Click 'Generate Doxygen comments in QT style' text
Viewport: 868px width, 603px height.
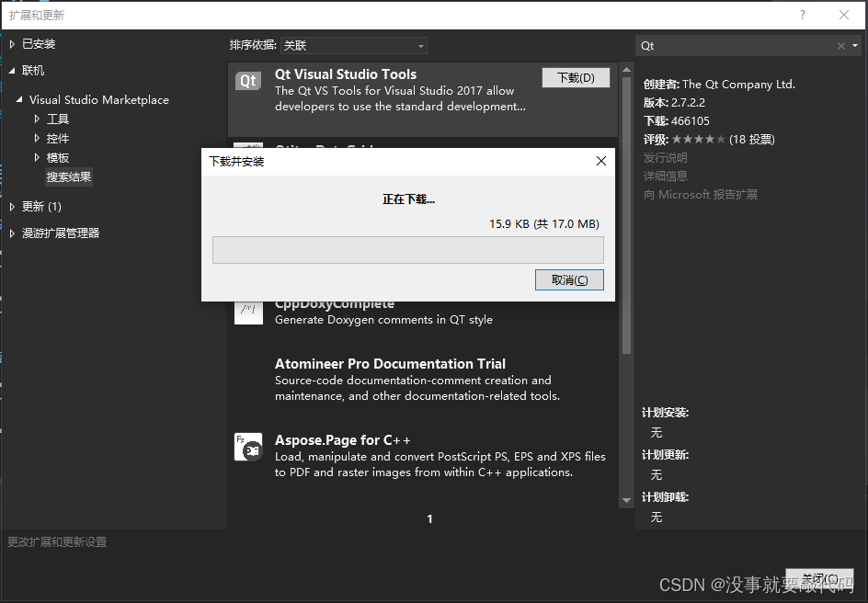point(383,320)
